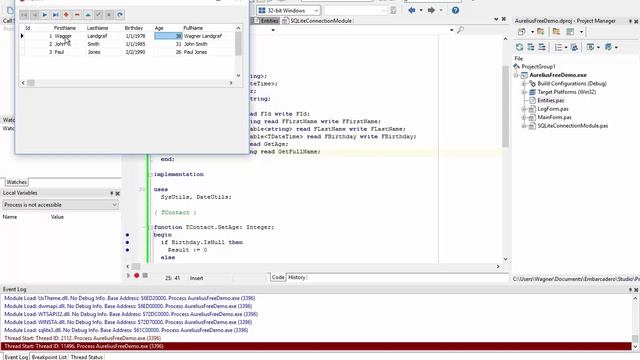The height and width of the screenshot is (360, 640).
Task: Click Project Manager new project icon
Action: pos(522,31)
